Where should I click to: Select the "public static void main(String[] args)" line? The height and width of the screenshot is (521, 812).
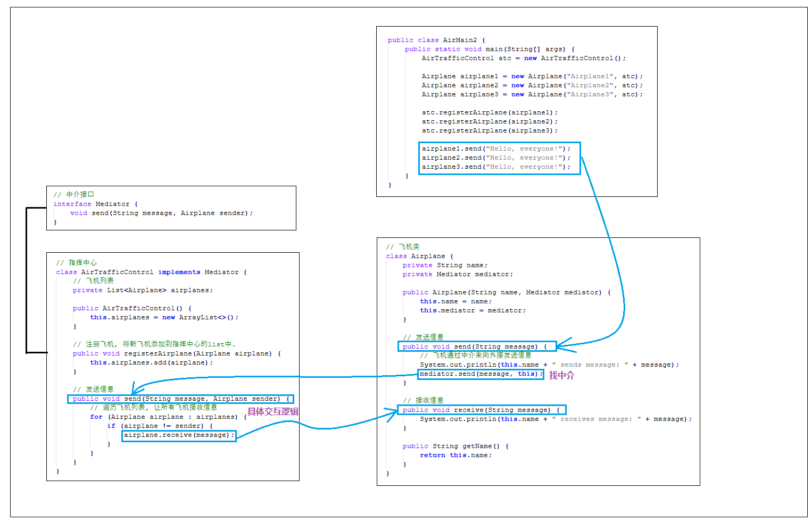pos(490,49)
